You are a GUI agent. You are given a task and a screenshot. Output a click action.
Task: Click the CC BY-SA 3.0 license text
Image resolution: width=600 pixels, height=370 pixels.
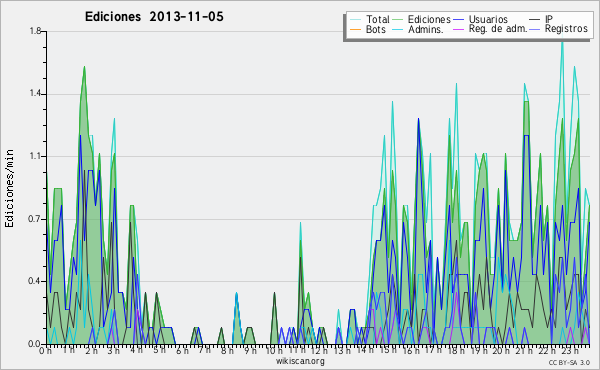point(569,363)
